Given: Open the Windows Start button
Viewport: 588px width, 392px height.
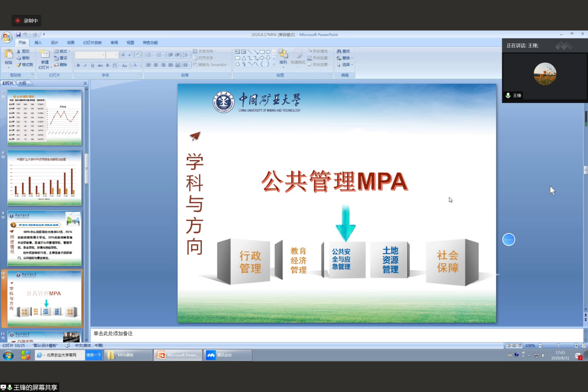Looking at the screenshot, I should click(x=8, y=355).
